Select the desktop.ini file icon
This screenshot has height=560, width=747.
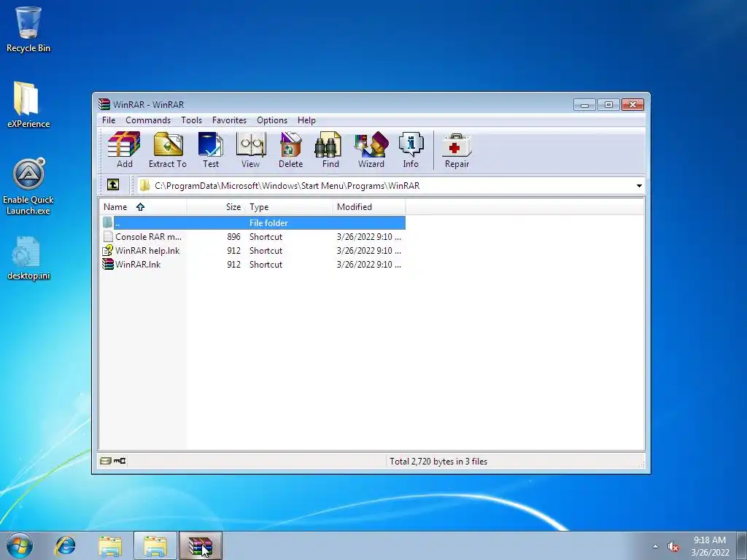pyautogui.click(x=28, y=258)
